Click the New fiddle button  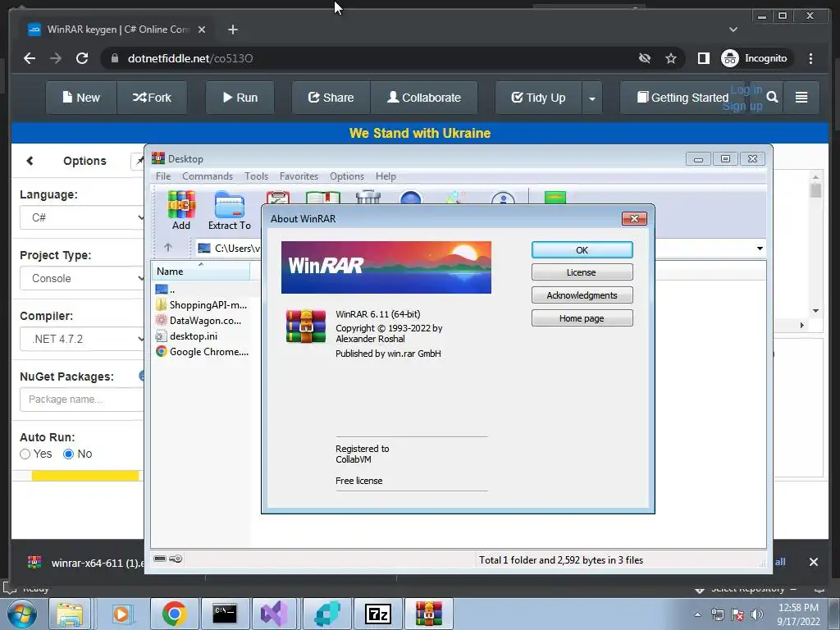[x=81, y=98]
